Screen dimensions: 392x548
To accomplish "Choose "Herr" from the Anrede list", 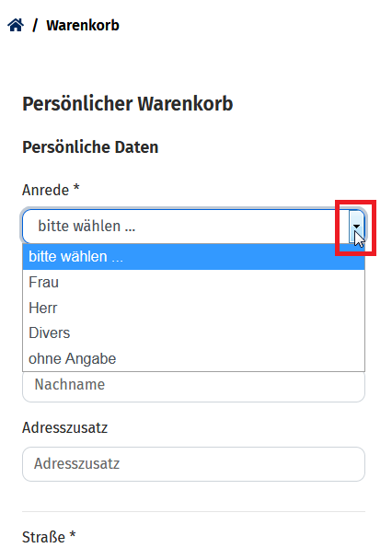I will pyautogui.click(x=194, y=308).
